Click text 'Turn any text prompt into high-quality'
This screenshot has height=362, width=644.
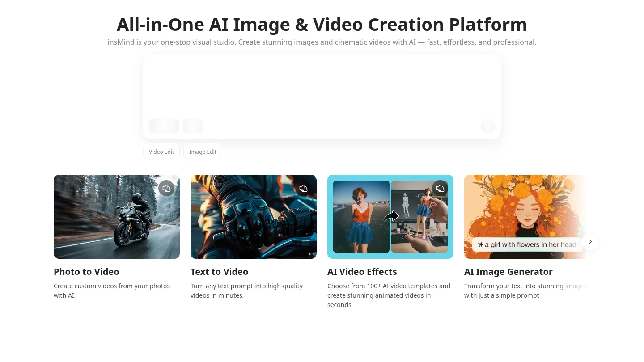pyautogui.click(x=246, y=286)
